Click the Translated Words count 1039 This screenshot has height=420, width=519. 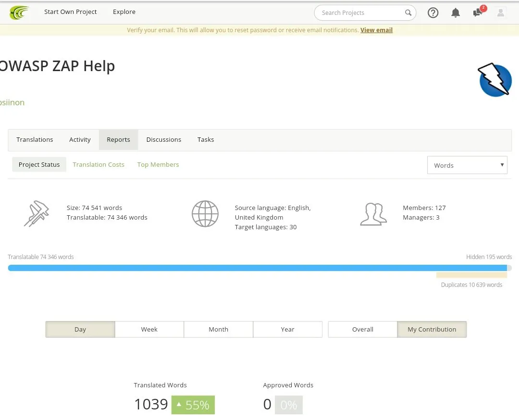click(x=151, y=405)
